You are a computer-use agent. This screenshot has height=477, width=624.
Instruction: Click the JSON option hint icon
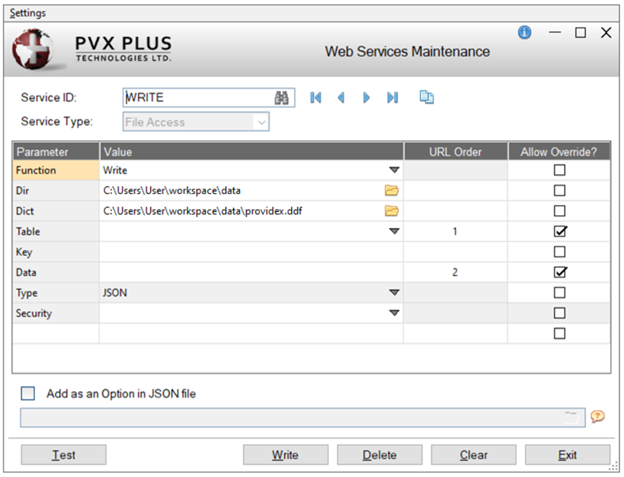(599, 417)
